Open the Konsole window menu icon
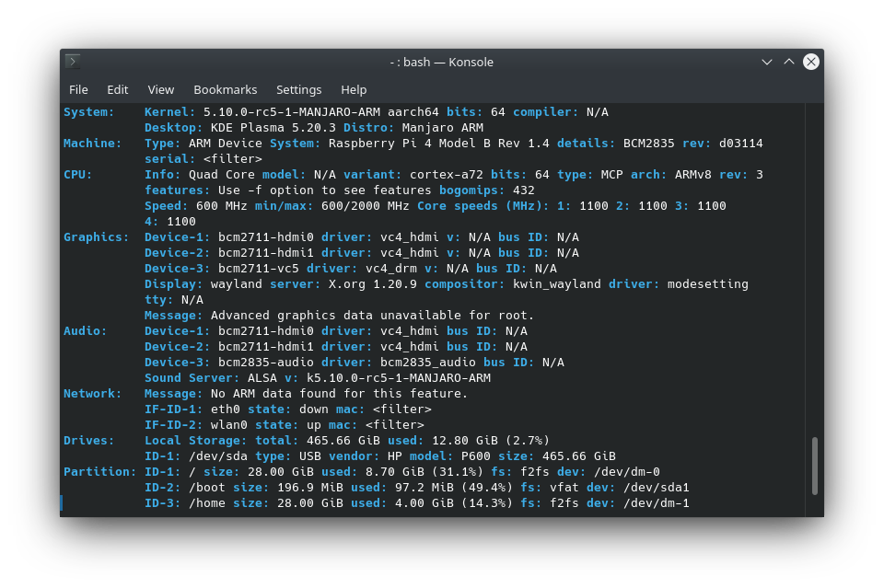This screenshot has height=588, width=884. pos(73,62)
